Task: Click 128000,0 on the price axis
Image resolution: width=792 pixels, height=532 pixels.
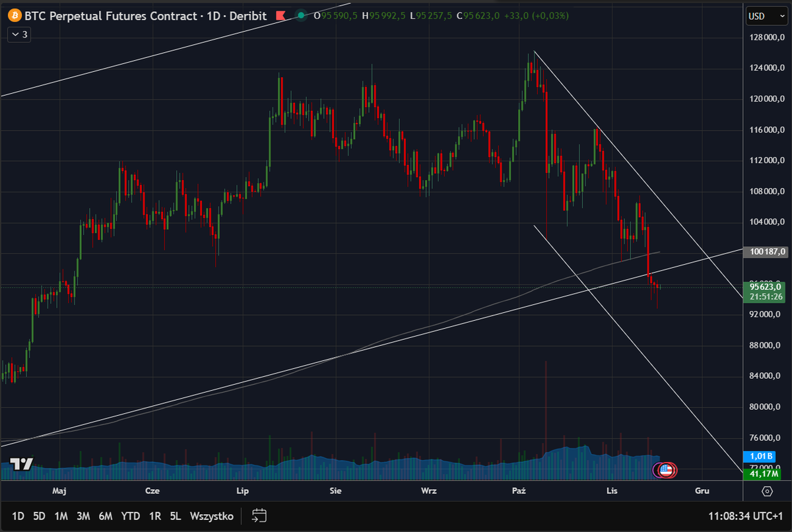Action: (x=766, y=38)
